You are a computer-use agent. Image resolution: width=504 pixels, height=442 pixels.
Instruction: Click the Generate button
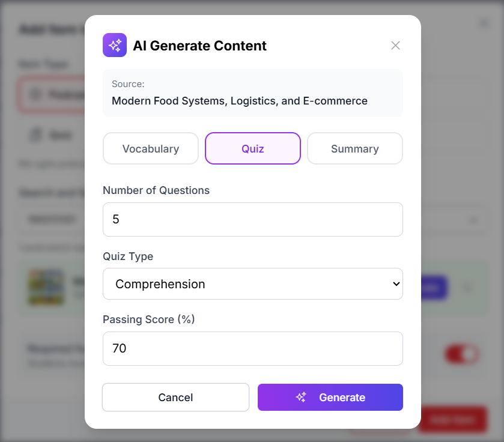tap(330, 397)
